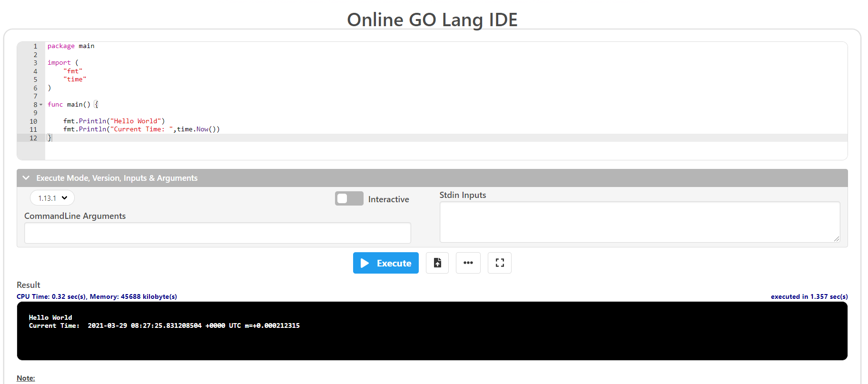Click the 'Current Time' output line in console

click(x=164, y=325)
